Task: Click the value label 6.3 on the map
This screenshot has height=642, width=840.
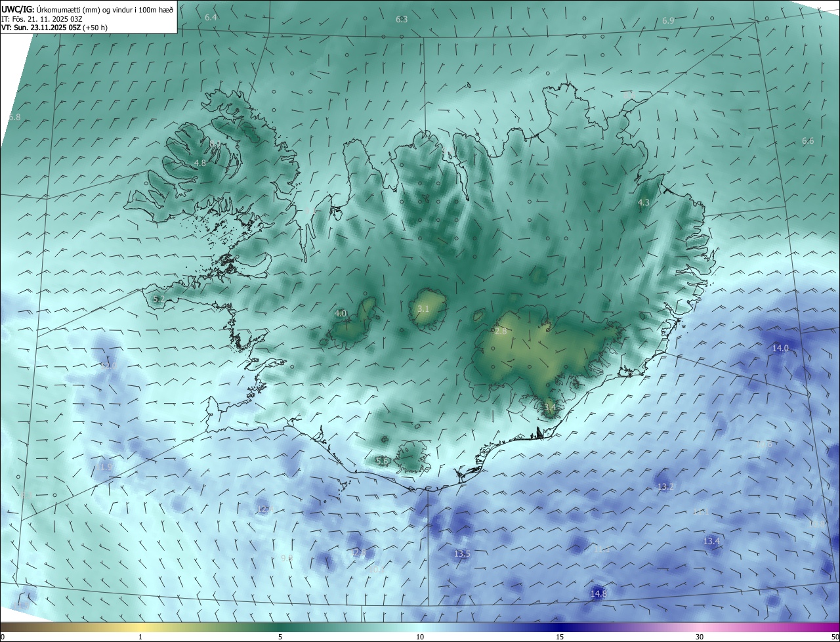Action: 402,20
